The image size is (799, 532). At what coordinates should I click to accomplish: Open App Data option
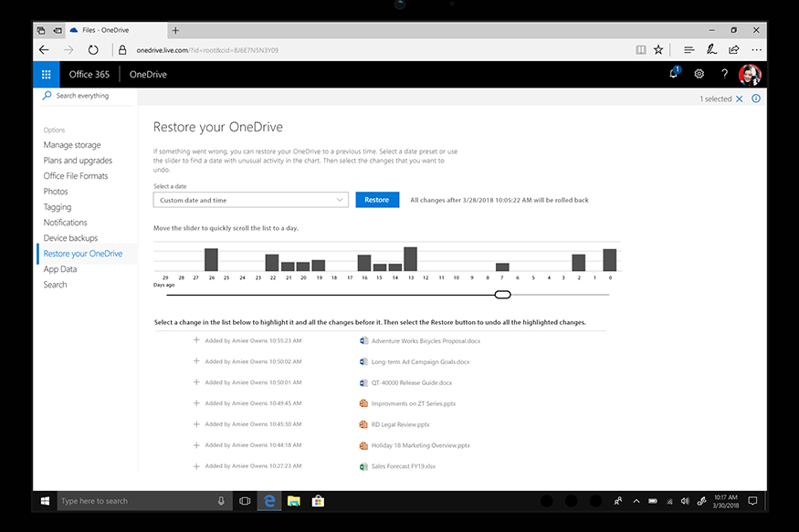[60, 269]
